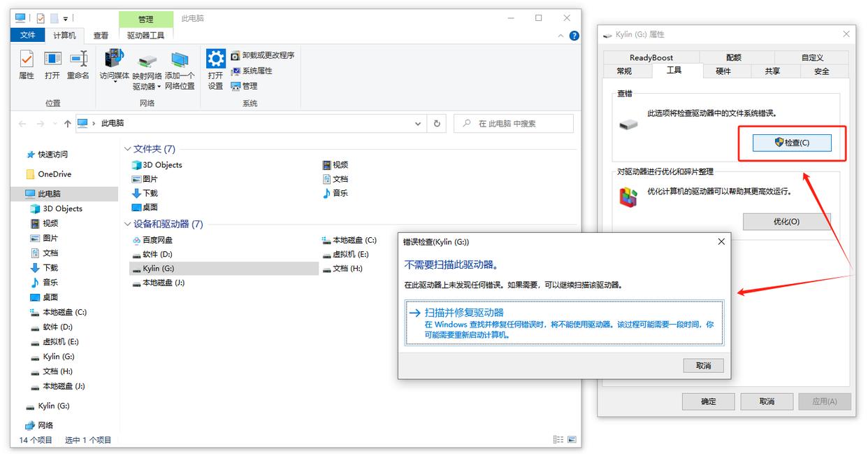Image resolution: width=868 pixels, height=454 pixels.
Task: Collapse the 设备和驱动器 (7) group
Action: (128, 225)
